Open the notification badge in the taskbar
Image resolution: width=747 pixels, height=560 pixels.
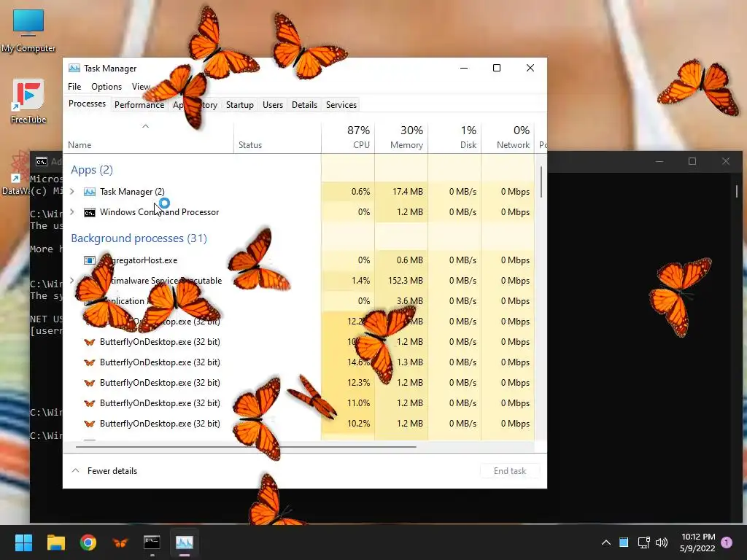tap(727, 542)
